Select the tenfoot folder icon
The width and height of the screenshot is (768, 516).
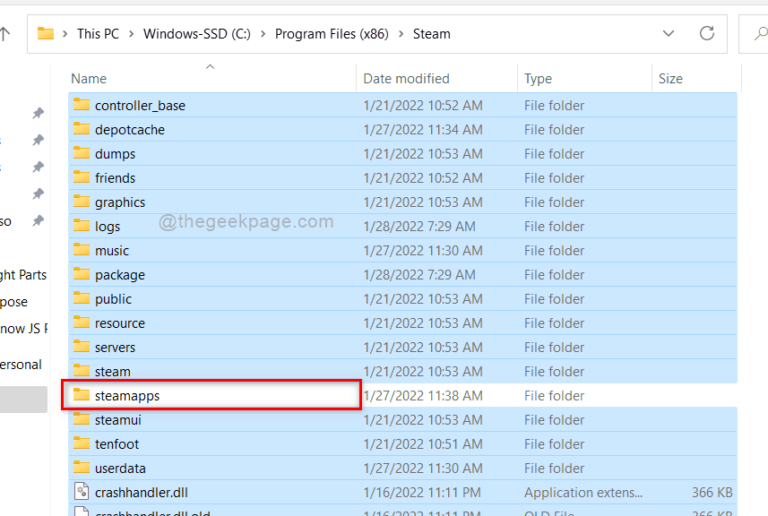pyautogui.click(x=81, y=443)
